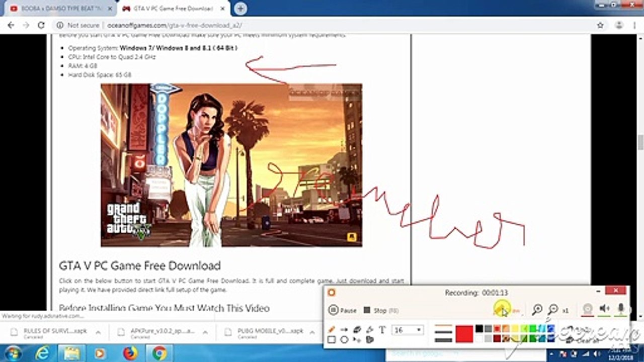Open a new Chrome tab

[241, 9]
